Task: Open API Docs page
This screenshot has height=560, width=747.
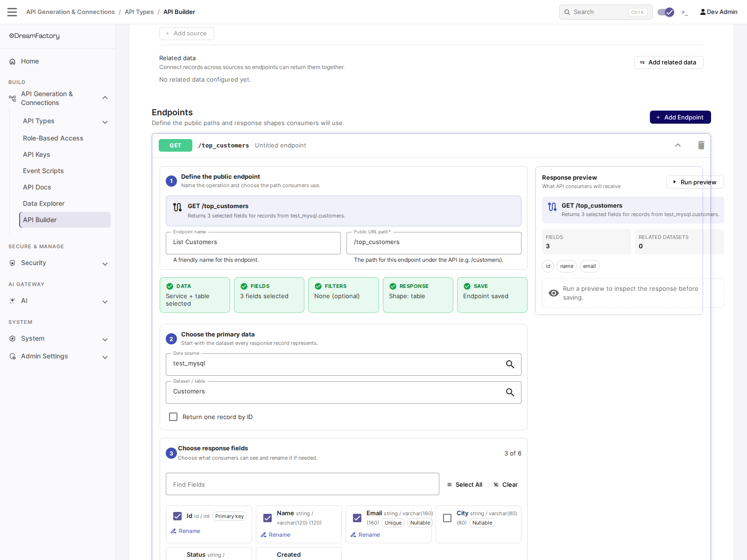Action: click(x=37, y=187)
